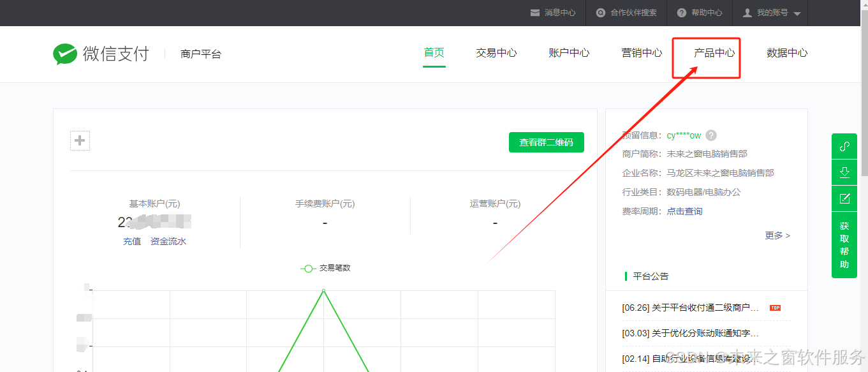Screen dimensions: 868x372
Task: Click the 帮助中心 question mark icon
Action: pyautogui.click(x=682, y=13)
